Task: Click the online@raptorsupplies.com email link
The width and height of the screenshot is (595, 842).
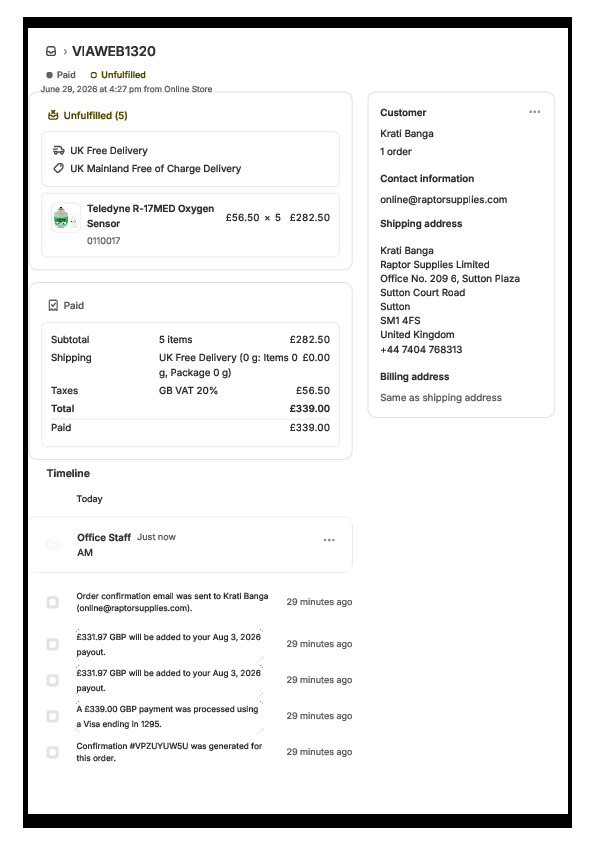Action: 444,200
